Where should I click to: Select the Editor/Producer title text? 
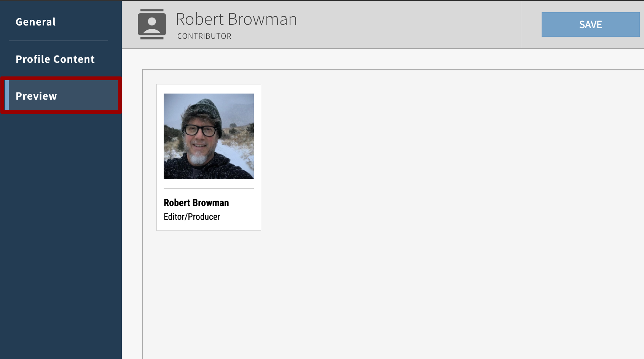coord(191,217)
